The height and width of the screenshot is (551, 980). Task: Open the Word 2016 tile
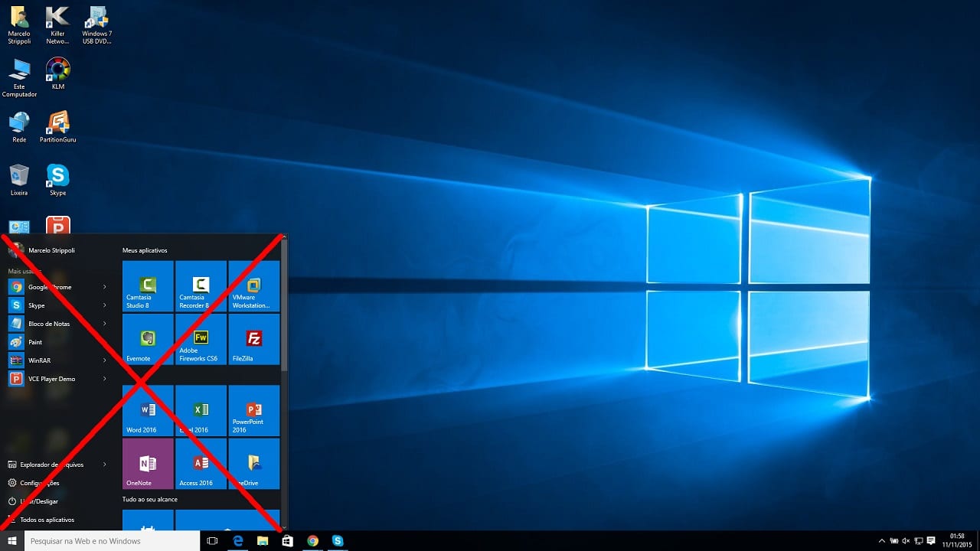(x=147, y=410)
